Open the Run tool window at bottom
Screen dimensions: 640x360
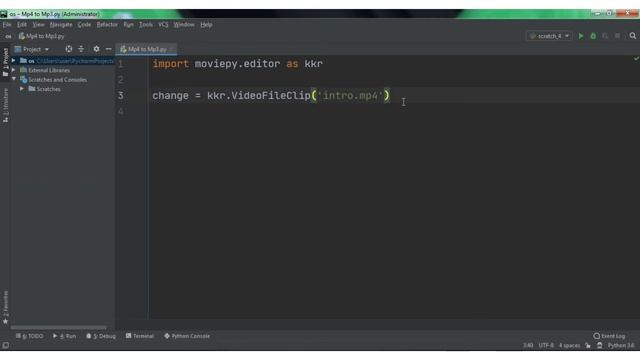click(64, 336)
